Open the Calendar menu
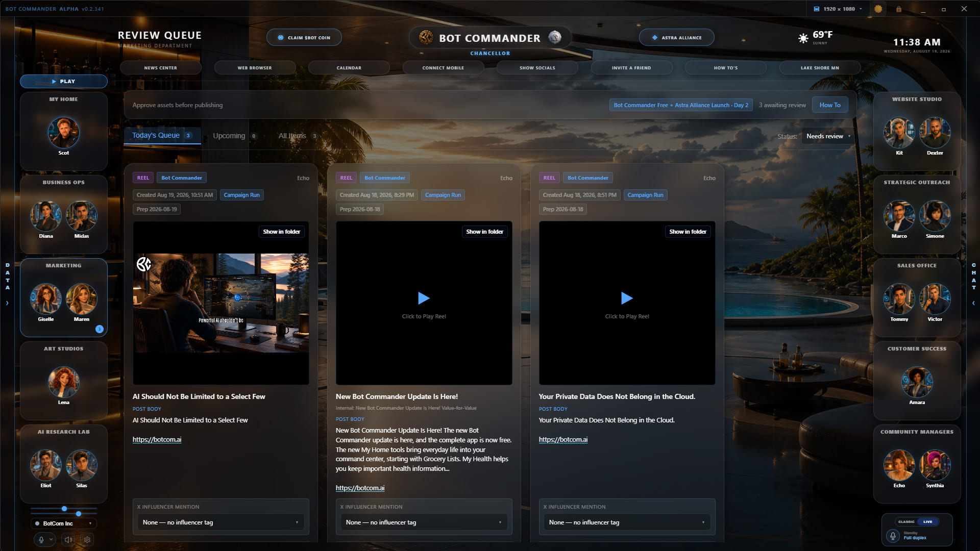The image size is (980, 551). [x=349, y=67]
